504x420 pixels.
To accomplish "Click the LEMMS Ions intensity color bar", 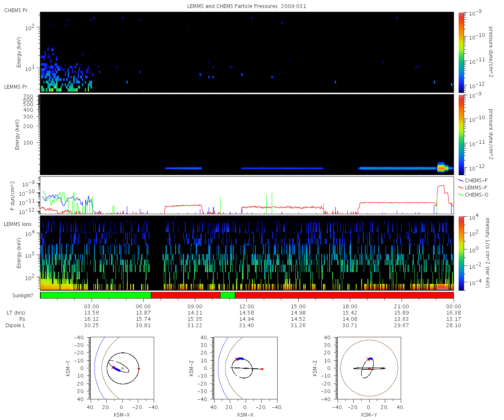I will click(462, 253).
